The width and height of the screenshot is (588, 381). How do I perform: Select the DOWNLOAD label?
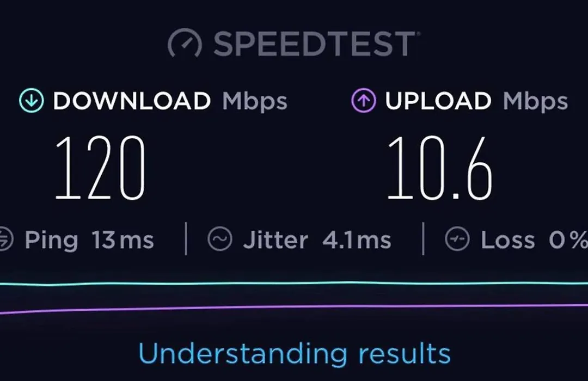(132, 101)
